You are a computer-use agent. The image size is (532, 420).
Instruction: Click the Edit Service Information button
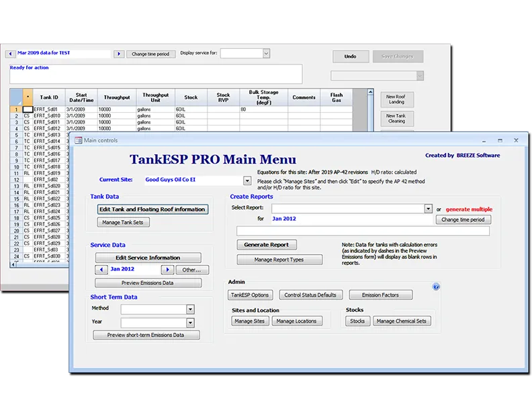[x=148, y=258]
